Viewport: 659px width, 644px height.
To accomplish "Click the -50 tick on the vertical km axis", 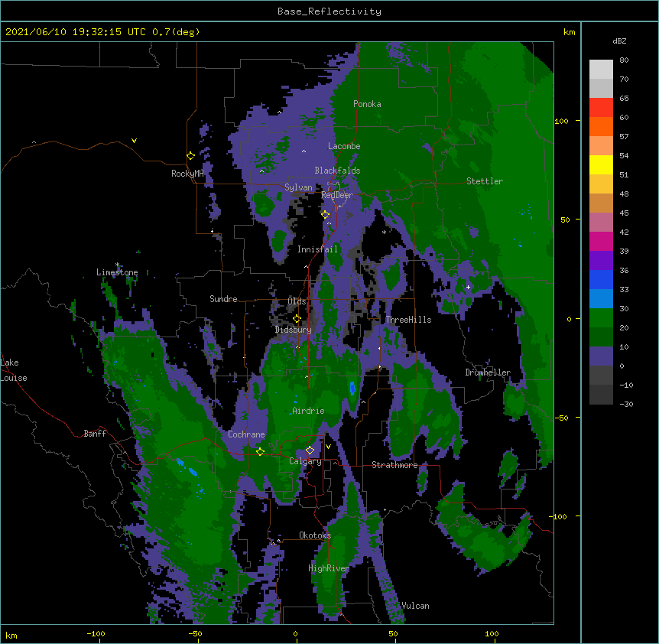I will pyautogui.click(x=561, y=418).
